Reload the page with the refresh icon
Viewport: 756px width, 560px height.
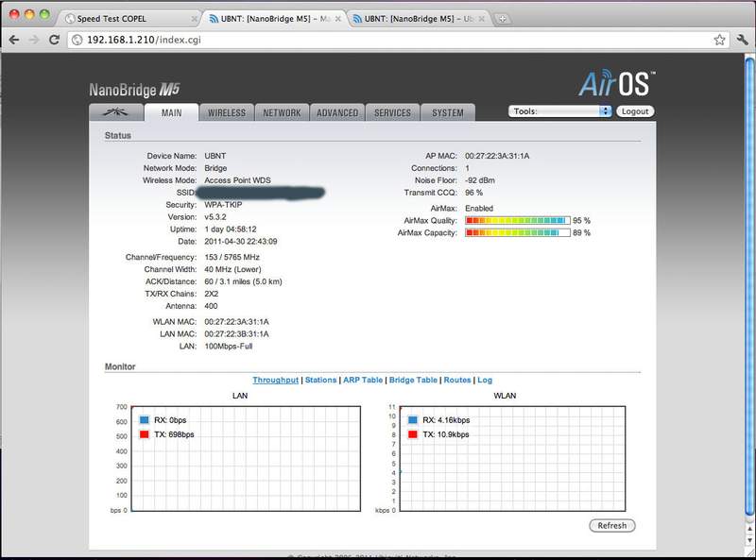54,40
